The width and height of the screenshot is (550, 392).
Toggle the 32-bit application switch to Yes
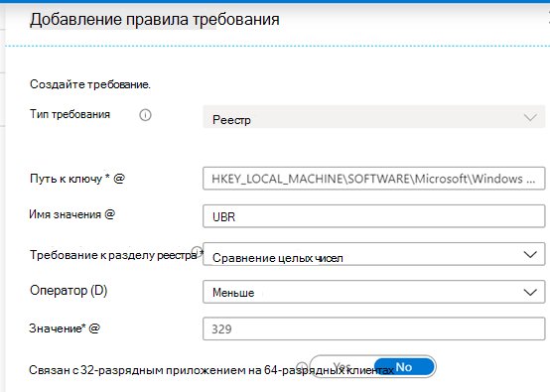(342, 367)
